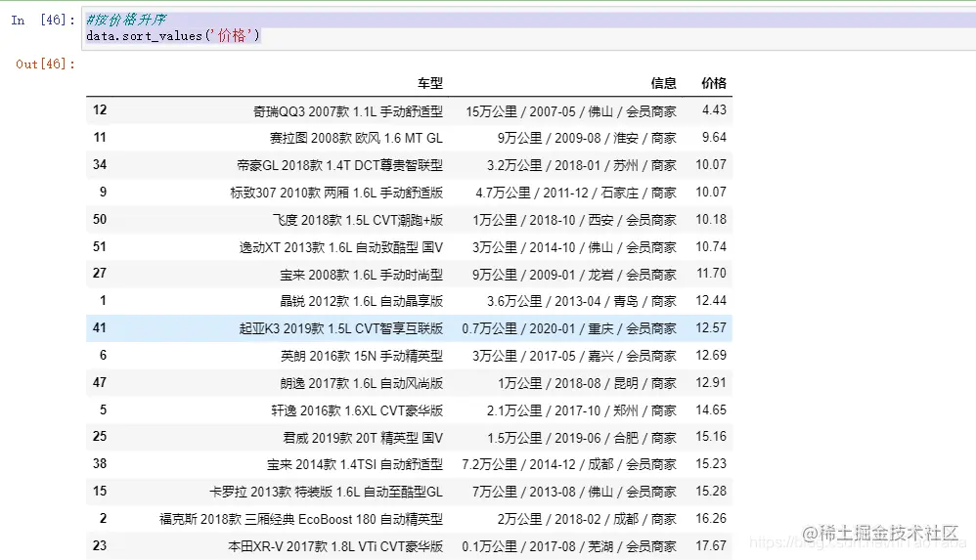Click the 信息 column header
Screen dimensions: 976x560
[x=663, y=83]
